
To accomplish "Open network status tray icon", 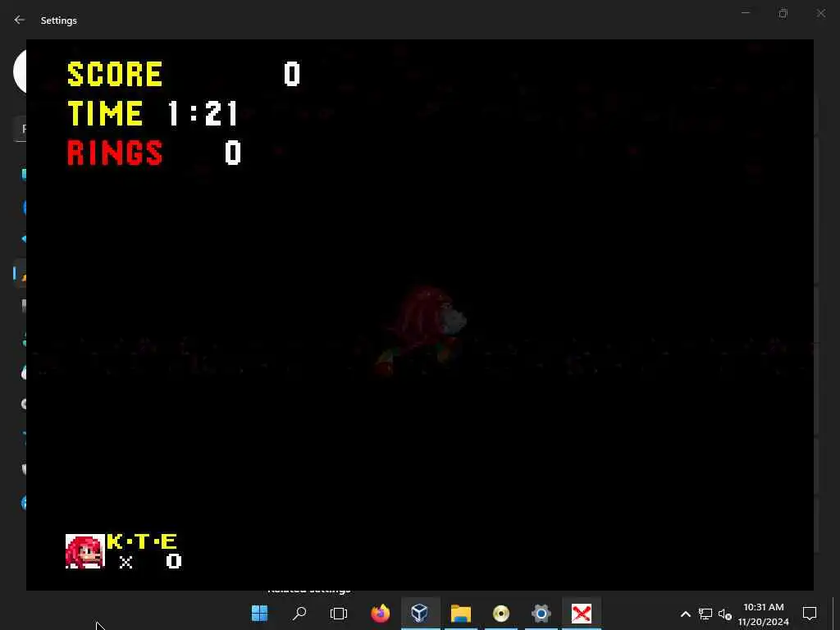I will point(705,614).
